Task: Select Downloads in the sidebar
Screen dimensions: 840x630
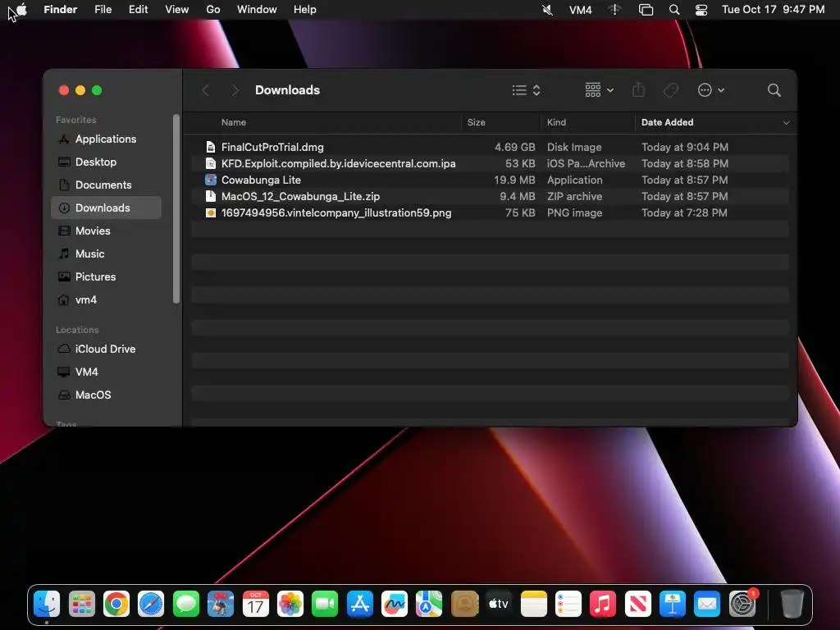Action: click(x=106, y=208)
